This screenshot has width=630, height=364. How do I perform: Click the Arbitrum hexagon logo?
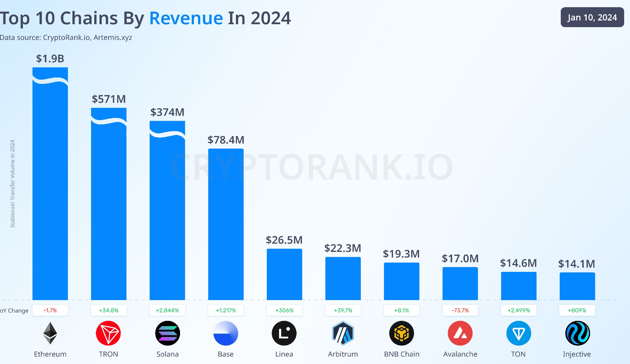(x=343, y=333)
